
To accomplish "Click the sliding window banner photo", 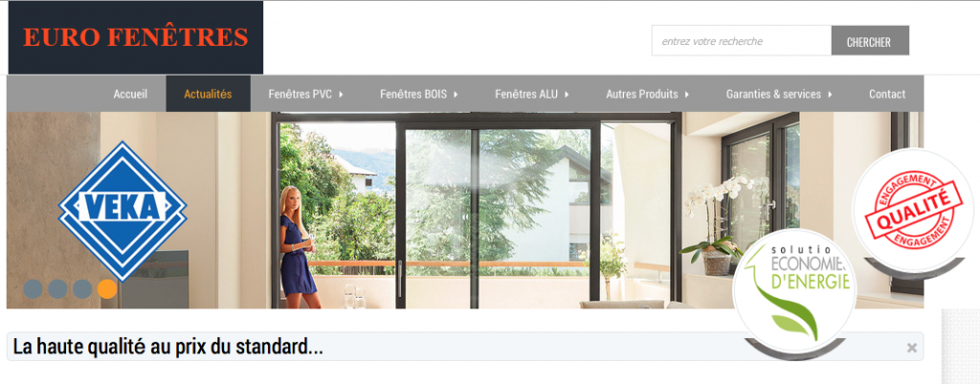I will (465, 210).
